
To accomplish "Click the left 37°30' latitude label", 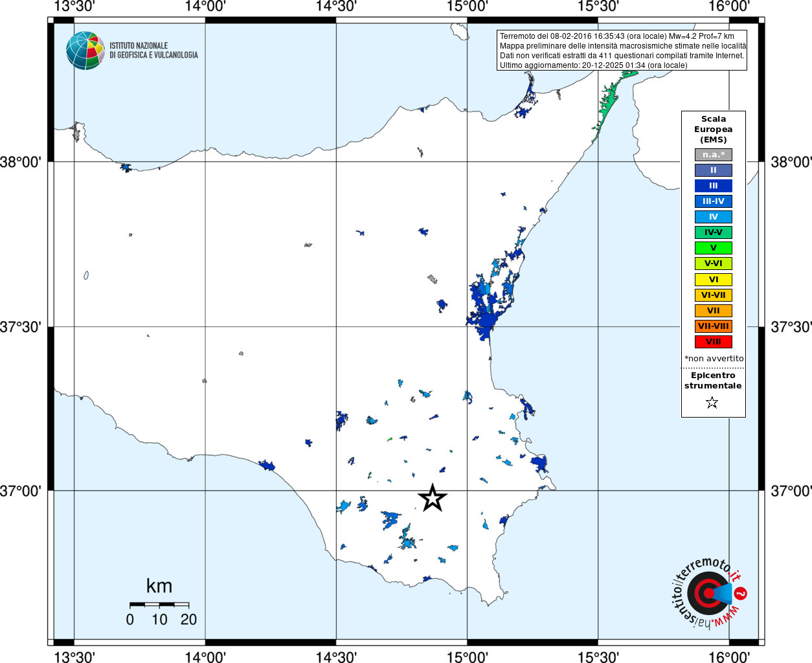I will coord(21,327).
